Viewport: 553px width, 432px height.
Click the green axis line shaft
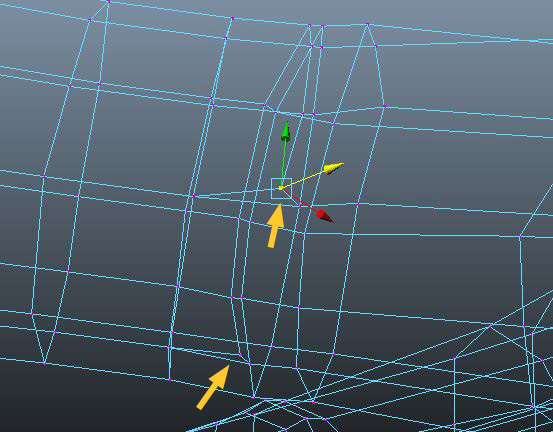click(x=283, y=163)
